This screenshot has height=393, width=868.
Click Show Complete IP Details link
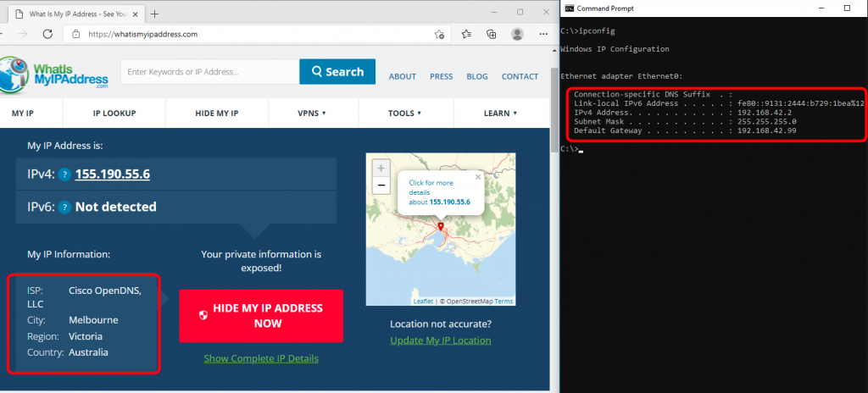tap(261, 358)
